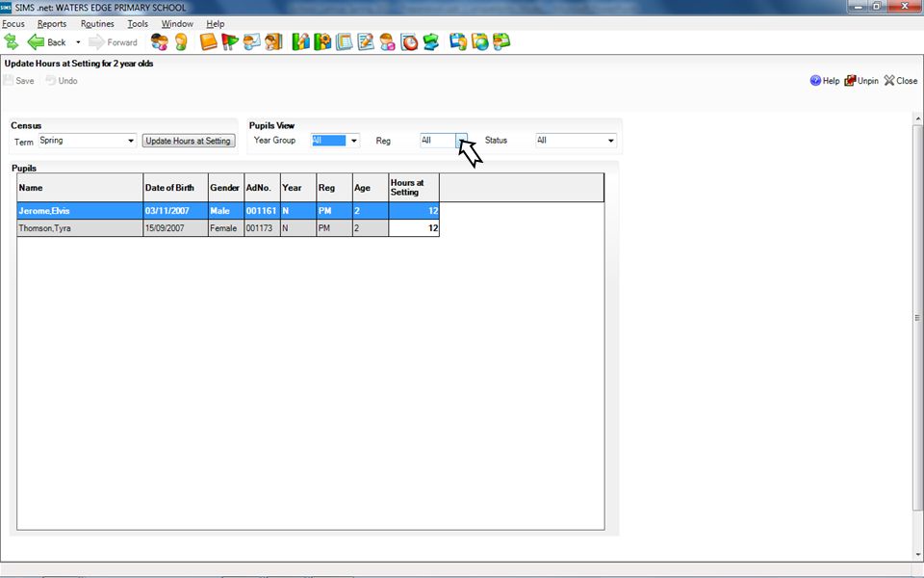Open the Window menu
This screenshot has height=578, width=924.
[x=177, y=23]
